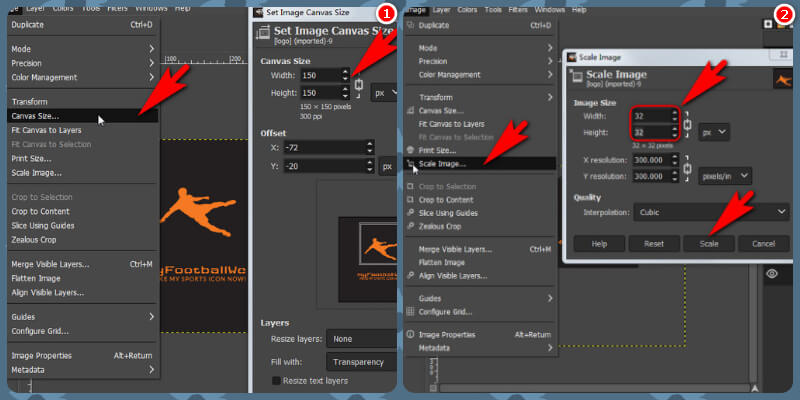Click the Canvas Size width stepper arrows
Screen dimensions: 800x400
[x=345, y=74]
